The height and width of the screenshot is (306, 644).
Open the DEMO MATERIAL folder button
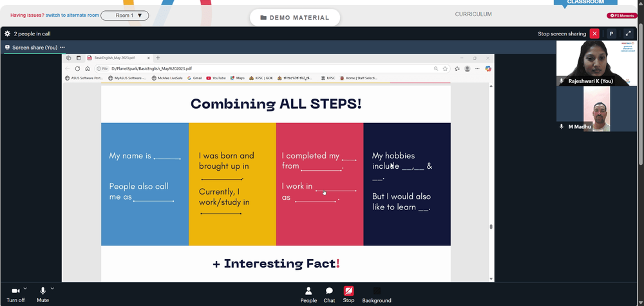click(x=295, y=17)
